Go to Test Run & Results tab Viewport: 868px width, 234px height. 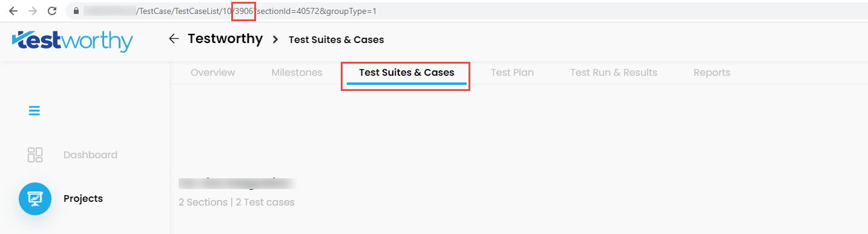[613, 73]
